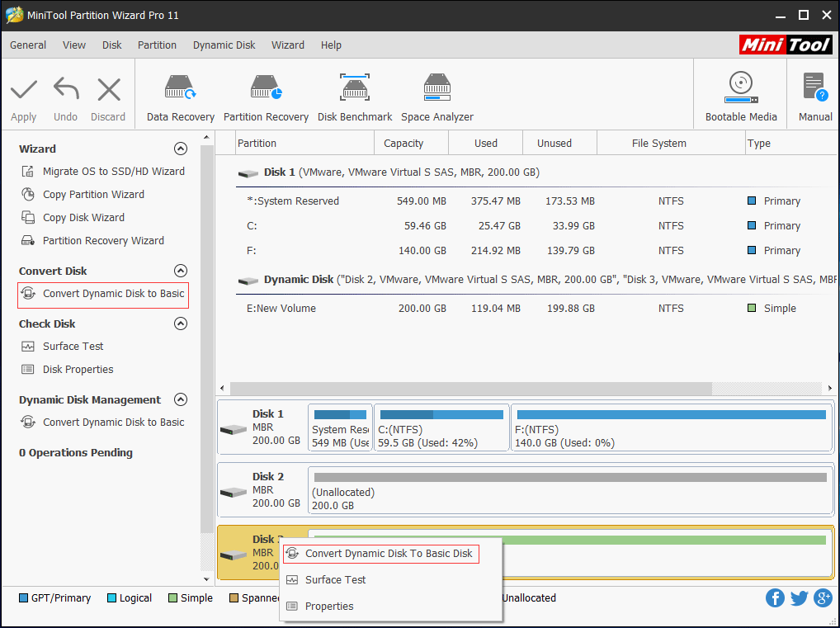Select the Surface Test option
Image resolution: width=840 pixels, height=628 pixels.
pos(73,346)
